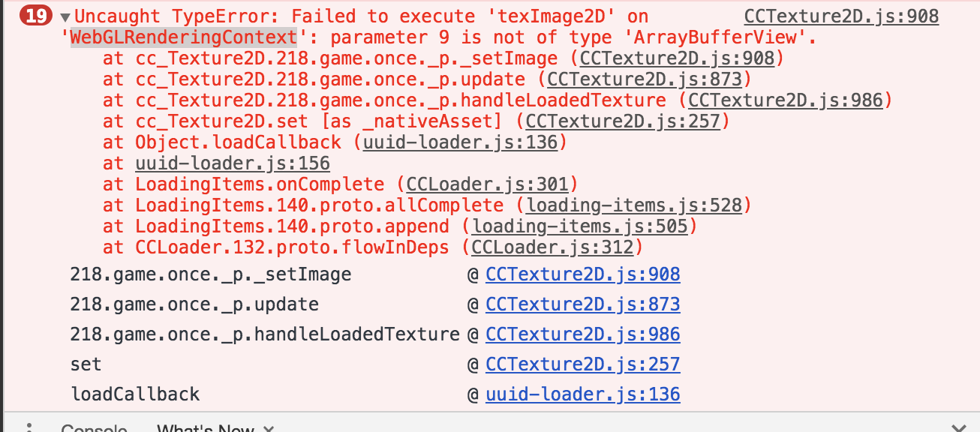Open CCTexture2D.js:873 in the red stack trace

[x=645, y=79]
